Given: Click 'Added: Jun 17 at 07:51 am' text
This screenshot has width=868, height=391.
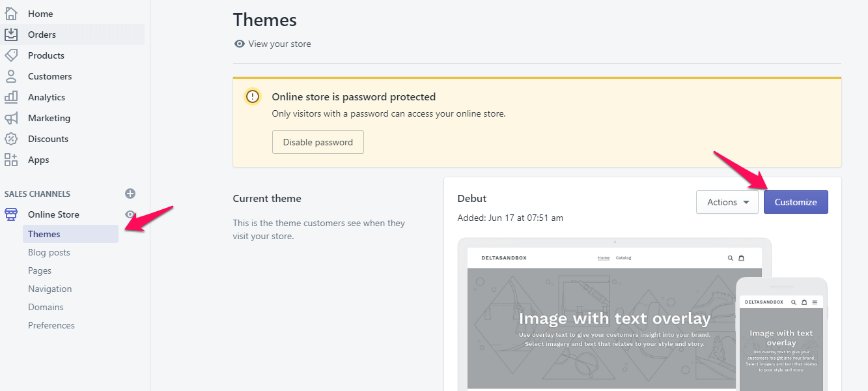Looking at the screenshot, I should (x=511, y=218).
